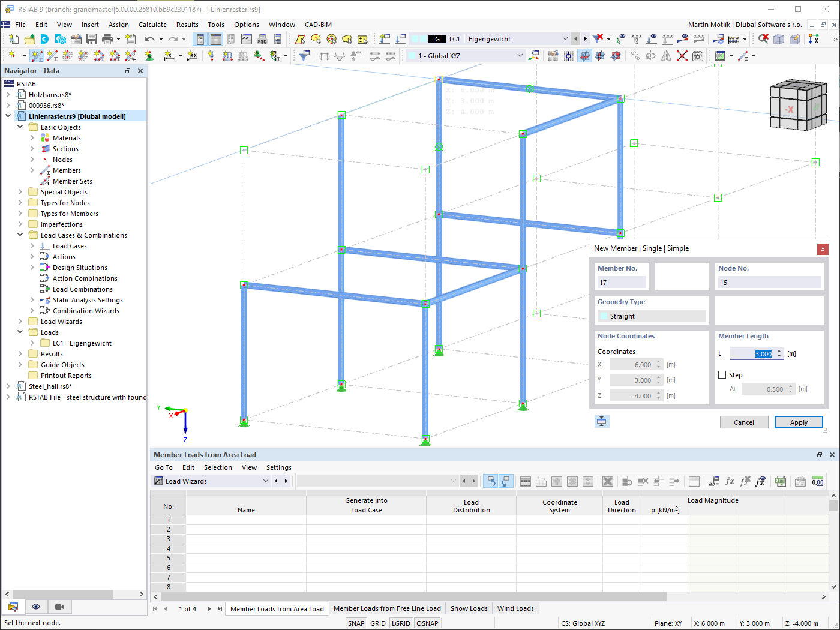
Task: Open a model file with the folder icon
Action: 29,39
